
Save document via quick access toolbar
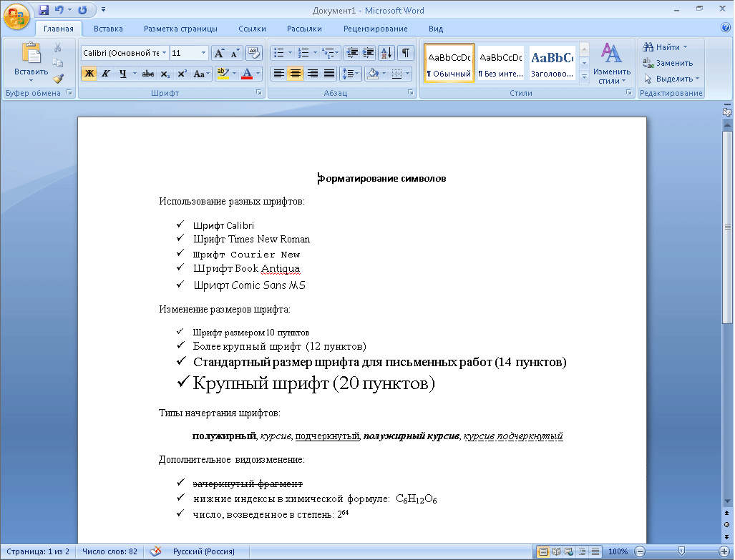(x=44, y=10)
